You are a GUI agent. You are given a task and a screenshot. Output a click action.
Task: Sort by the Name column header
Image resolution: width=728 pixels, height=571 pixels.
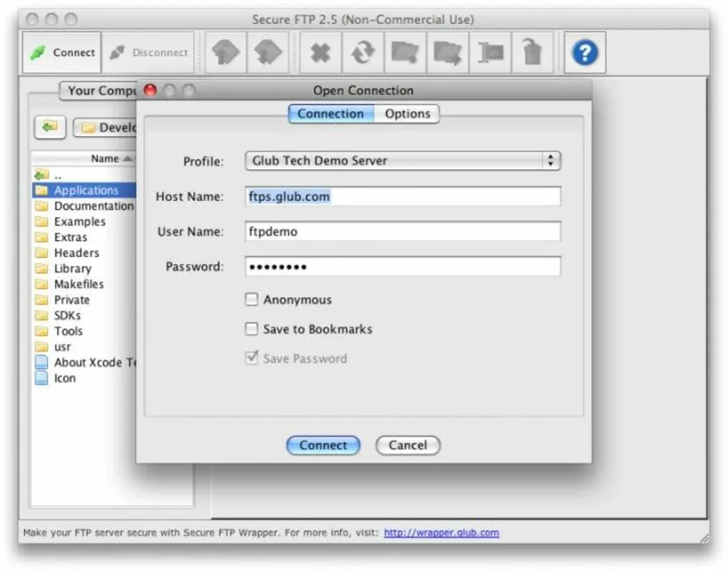click(x=84, y=158)
